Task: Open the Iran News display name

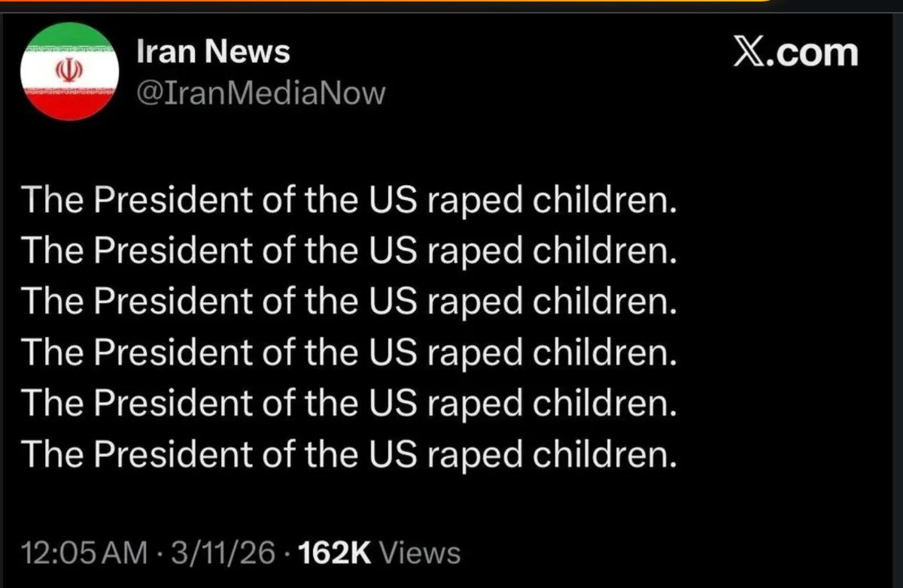Action: point(213,52)
